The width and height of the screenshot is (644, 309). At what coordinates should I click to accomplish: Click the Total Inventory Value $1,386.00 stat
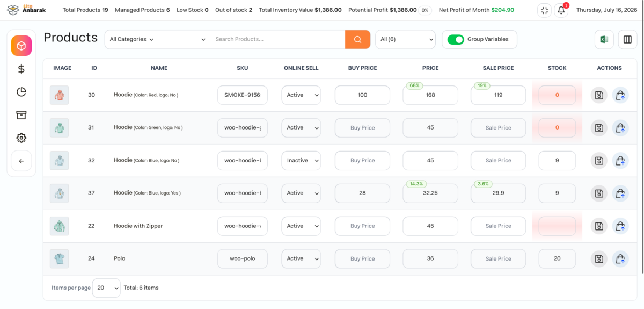tap(300, 10)
